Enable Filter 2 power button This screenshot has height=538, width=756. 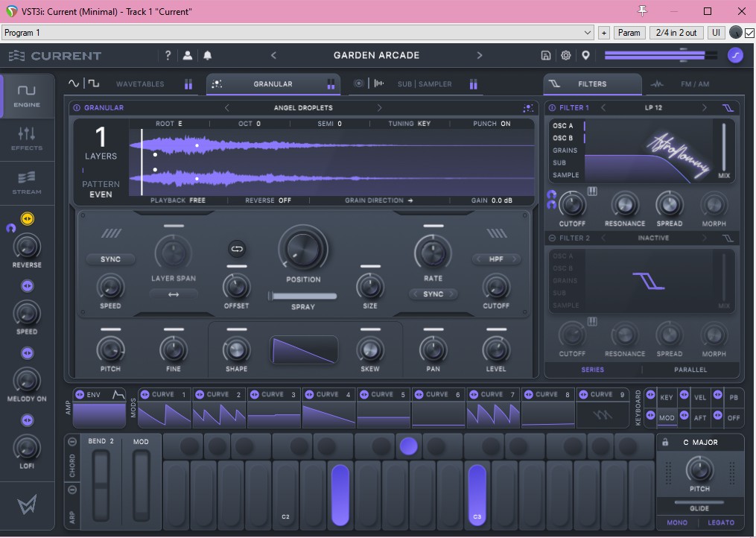click(552, 238)
